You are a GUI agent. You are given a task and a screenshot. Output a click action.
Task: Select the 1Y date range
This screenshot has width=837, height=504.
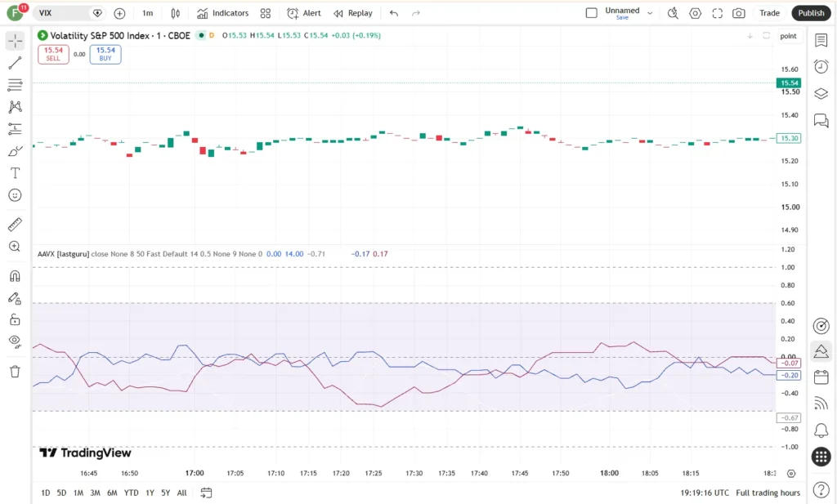click(150, 493)
